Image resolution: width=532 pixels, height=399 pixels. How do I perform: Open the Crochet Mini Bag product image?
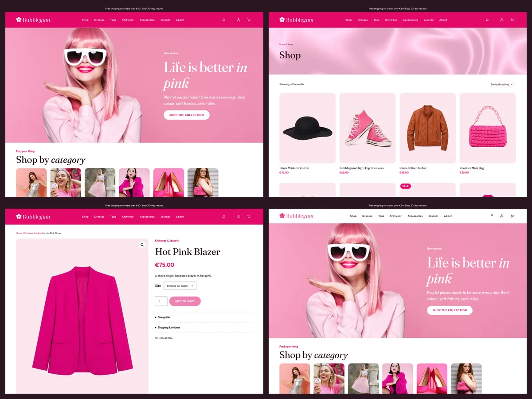488,128
